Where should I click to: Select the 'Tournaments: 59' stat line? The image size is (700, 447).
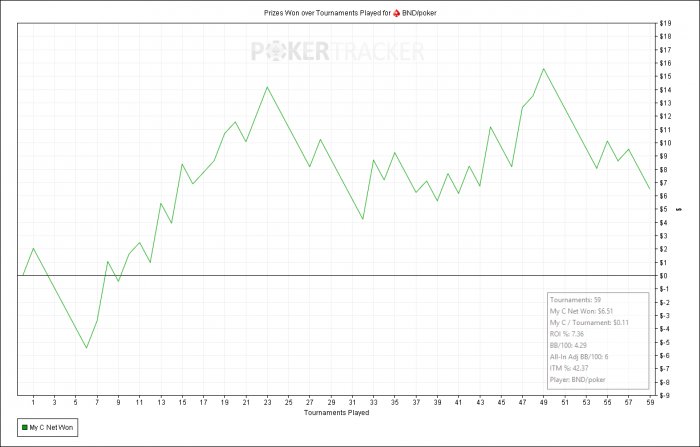pyautogui.click(x=575, y=300)
